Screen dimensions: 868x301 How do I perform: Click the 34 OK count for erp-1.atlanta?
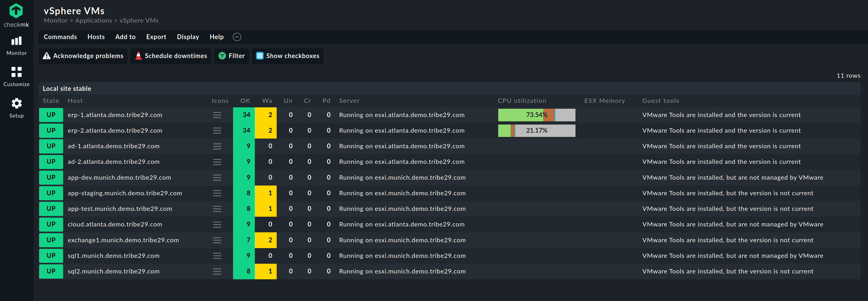coord(244,115)
